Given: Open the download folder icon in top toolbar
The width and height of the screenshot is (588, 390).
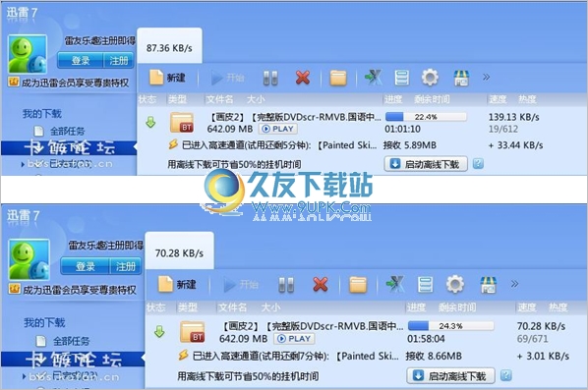Looking at the screenshot, I should [338, 78].
